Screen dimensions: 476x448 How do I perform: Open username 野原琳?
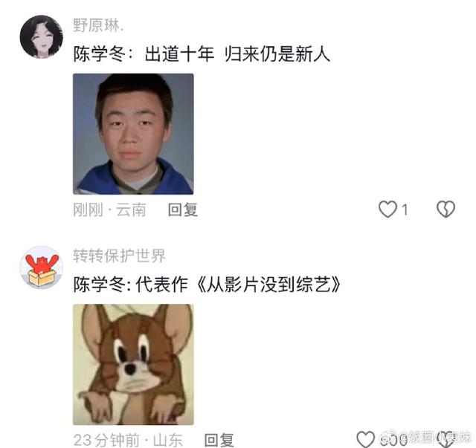click(x=98, y=25)
